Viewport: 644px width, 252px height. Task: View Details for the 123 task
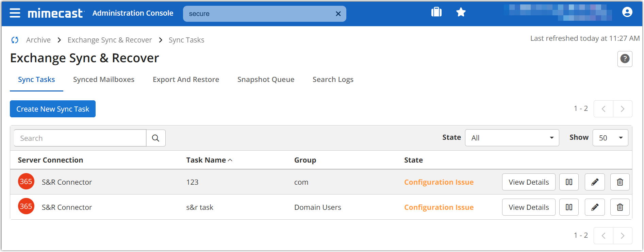pyautogui.click(x=529, y=182)
